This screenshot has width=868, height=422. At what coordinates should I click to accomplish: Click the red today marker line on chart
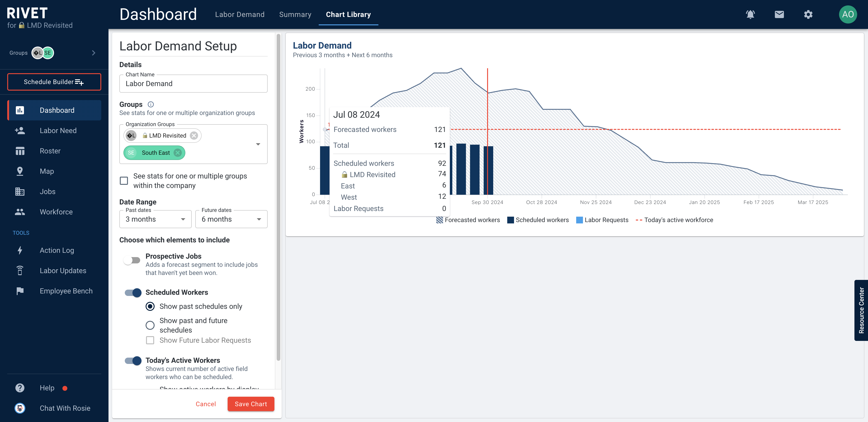click(487, 131)
